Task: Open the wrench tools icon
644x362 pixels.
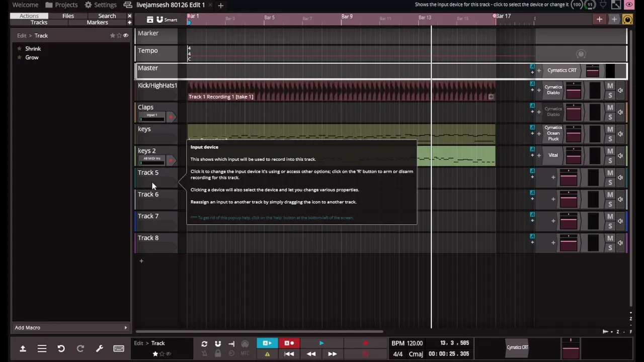Action: click(x=99, y=348)
